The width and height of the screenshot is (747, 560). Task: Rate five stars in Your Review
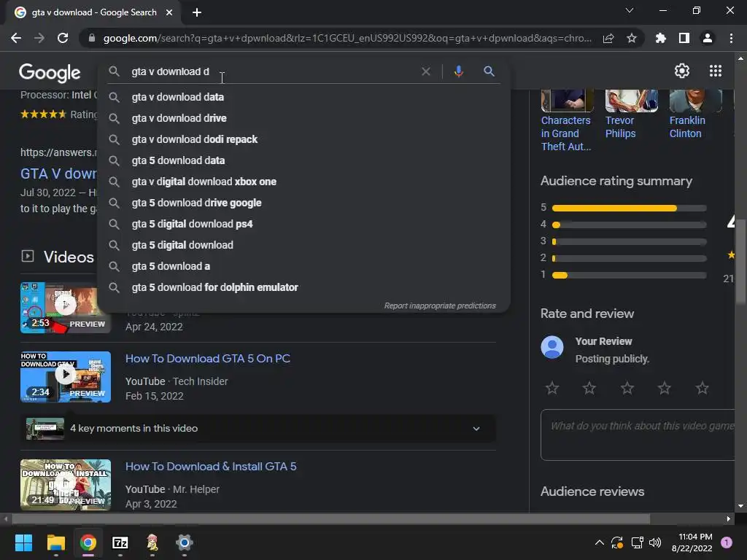pos(702,388)
